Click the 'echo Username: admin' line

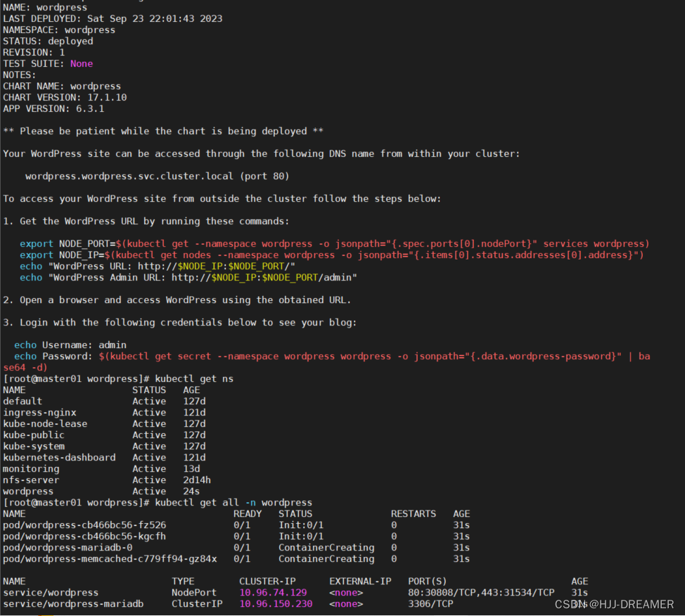pos(70,345)
